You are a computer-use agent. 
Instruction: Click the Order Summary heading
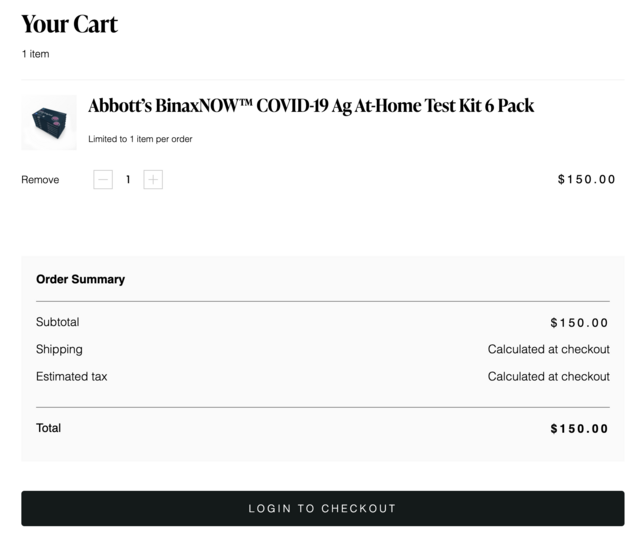(80, 279)
